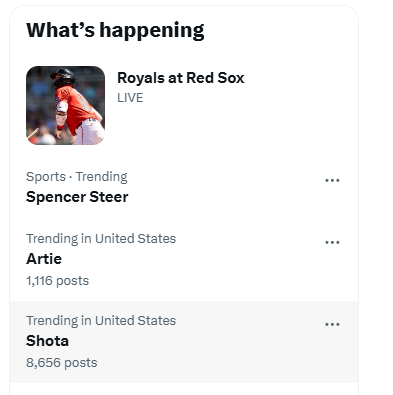Click the What's happening heading

[x=115, y=30]
